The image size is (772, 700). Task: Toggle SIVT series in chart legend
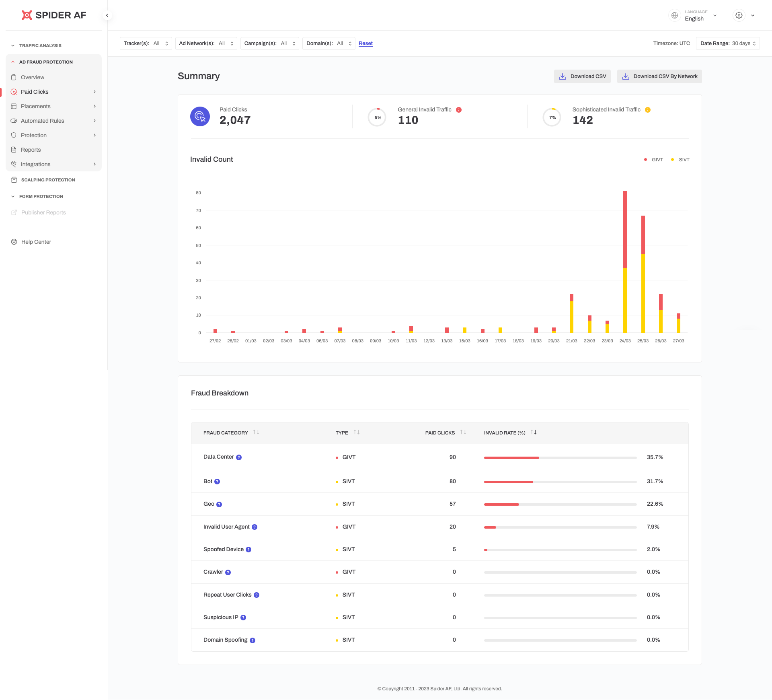click(x=681, y=160)
